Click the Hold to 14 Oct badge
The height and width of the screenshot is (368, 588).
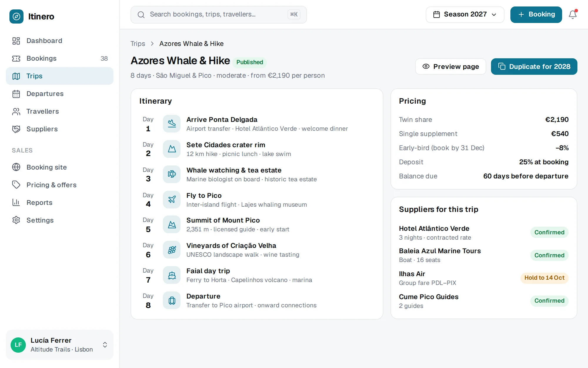point(544,278)
